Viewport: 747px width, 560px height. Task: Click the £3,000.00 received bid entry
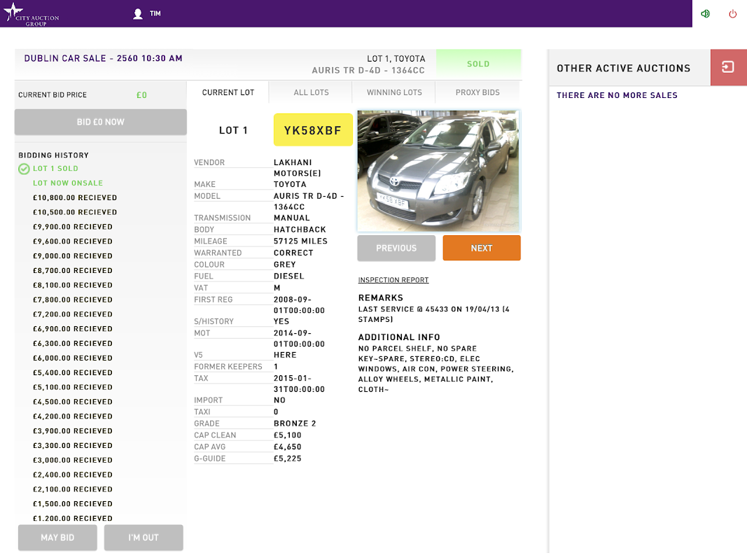tap(73, 460)
